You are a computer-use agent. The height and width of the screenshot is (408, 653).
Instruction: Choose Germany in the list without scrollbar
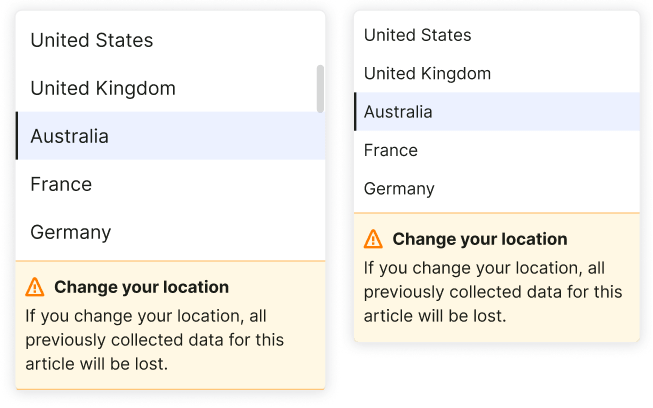coord(497,188)
